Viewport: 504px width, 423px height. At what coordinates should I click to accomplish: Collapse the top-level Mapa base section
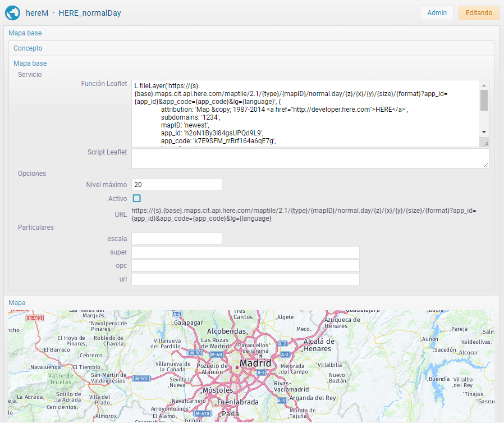(x=25, y=33)
